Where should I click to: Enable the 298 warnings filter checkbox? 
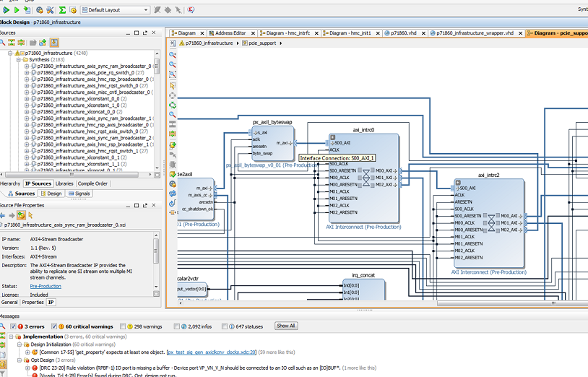coord(123,326)
